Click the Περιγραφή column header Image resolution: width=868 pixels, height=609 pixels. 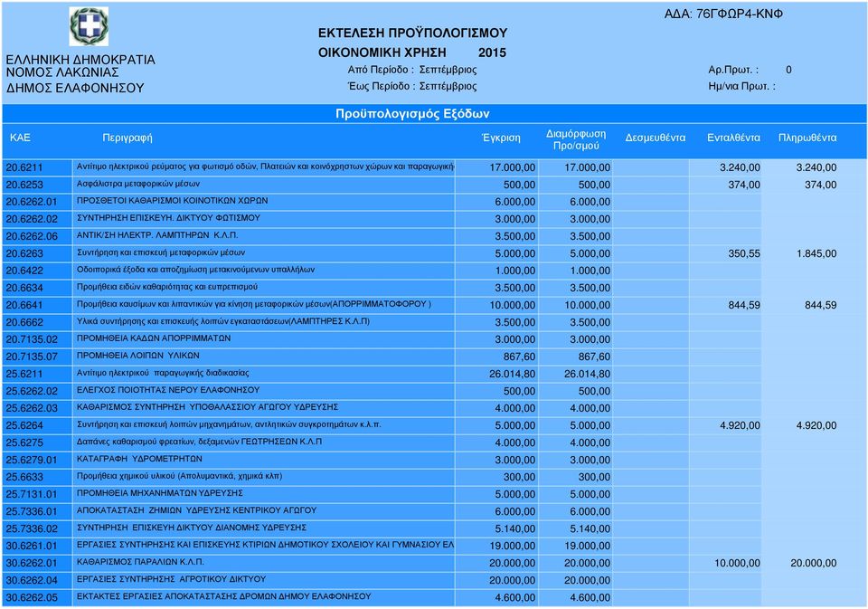point(127,138)
